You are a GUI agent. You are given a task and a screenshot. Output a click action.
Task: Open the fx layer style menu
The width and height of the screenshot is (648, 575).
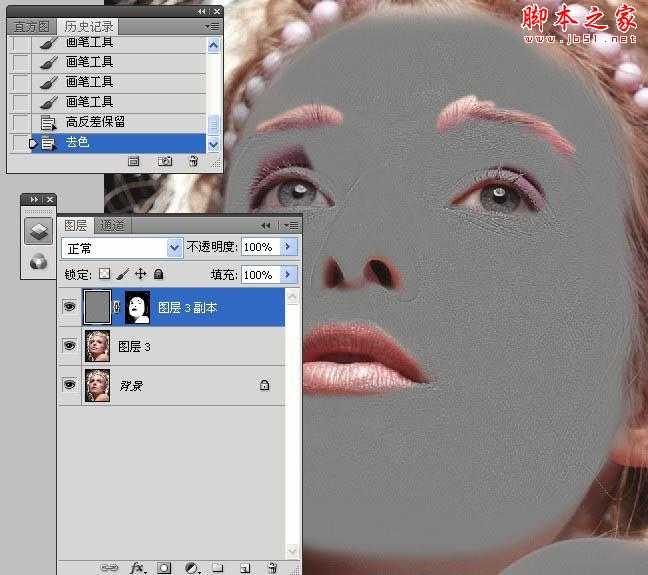(x=138, y=568)
